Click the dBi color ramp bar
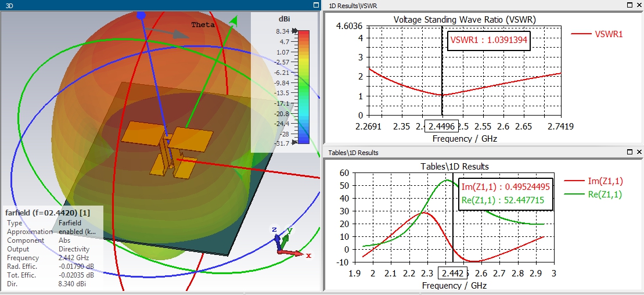644x295 pixels. [x=303, y=87]
